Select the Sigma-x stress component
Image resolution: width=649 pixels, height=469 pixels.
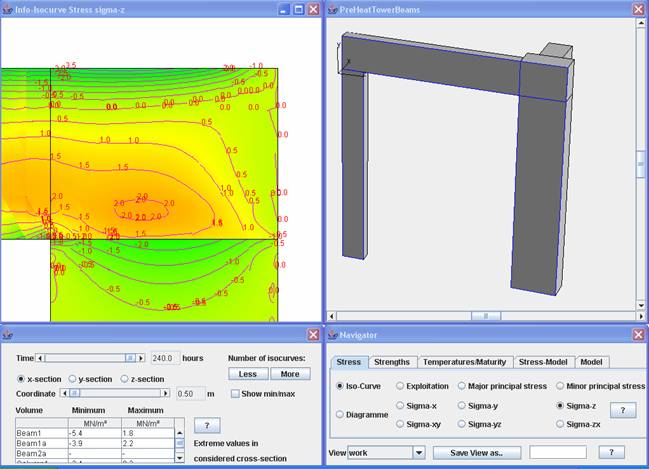(x=400, y=406)
